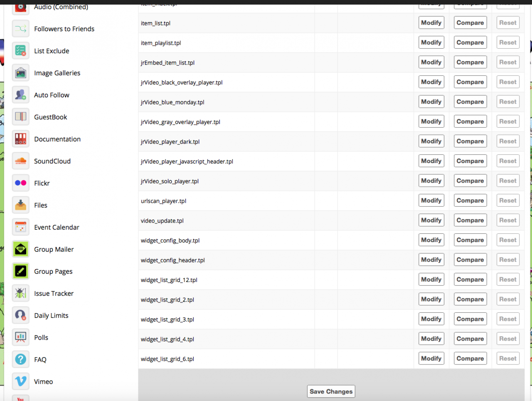Open the Daily Limits icon
The height and width of the screenshot is (401, 532).
click(x=21, y=315)
